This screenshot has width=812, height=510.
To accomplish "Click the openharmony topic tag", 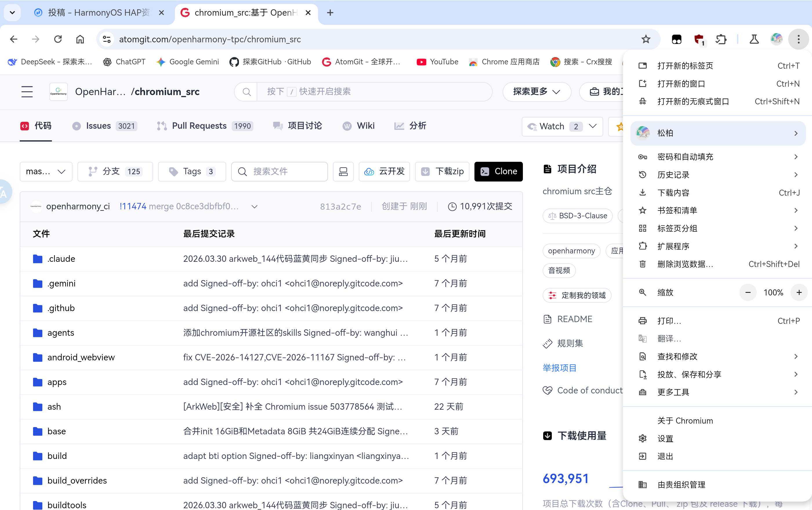I will pyautogui.click(x=571, y=251).
